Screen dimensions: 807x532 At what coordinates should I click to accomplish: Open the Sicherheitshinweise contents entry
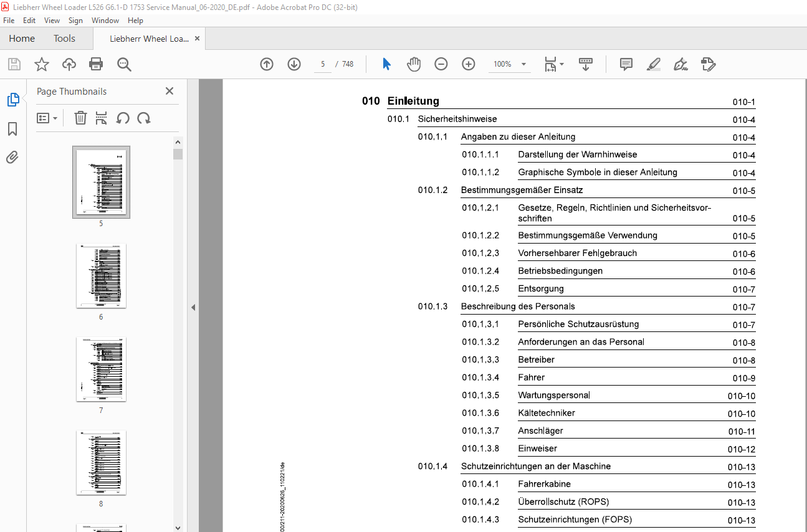pos(457,119)
